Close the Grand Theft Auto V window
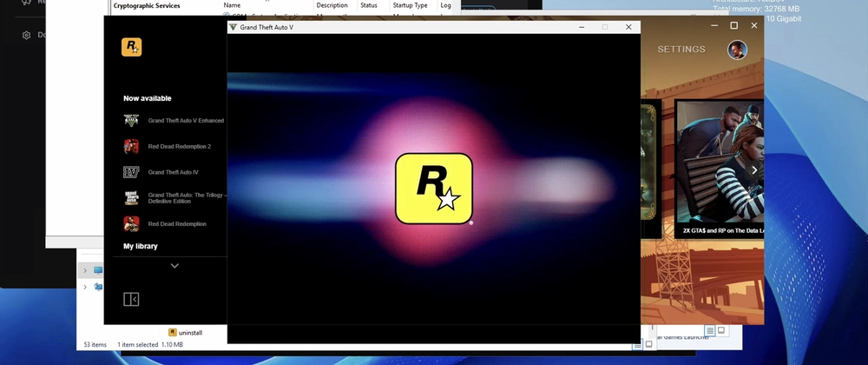Viewport: 868px width, 365px height. (x=628, y=27)
